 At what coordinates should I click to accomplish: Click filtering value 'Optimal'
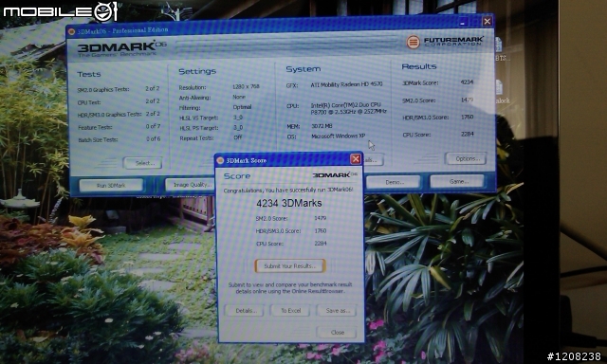(243, 107)
